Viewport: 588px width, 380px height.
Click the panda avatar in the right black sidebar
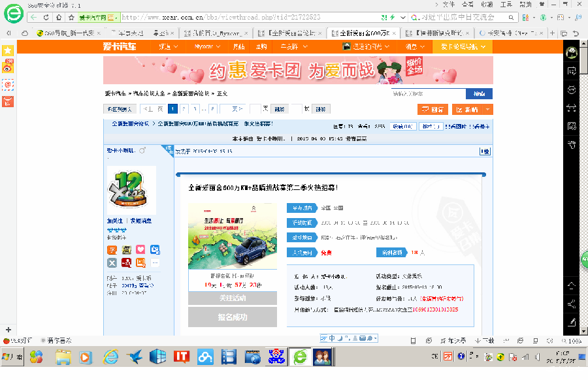(x=572, y=53)
